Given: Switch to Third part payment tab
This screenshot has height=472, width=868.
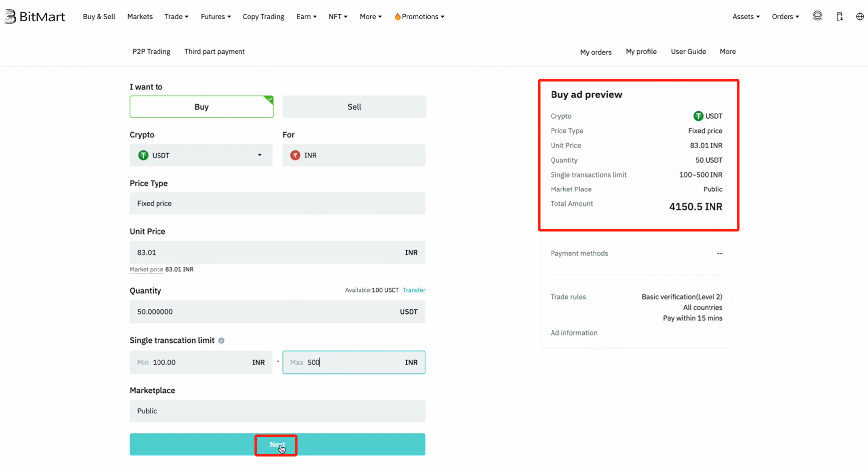Looking at the screenshot, I should (215, 52).
